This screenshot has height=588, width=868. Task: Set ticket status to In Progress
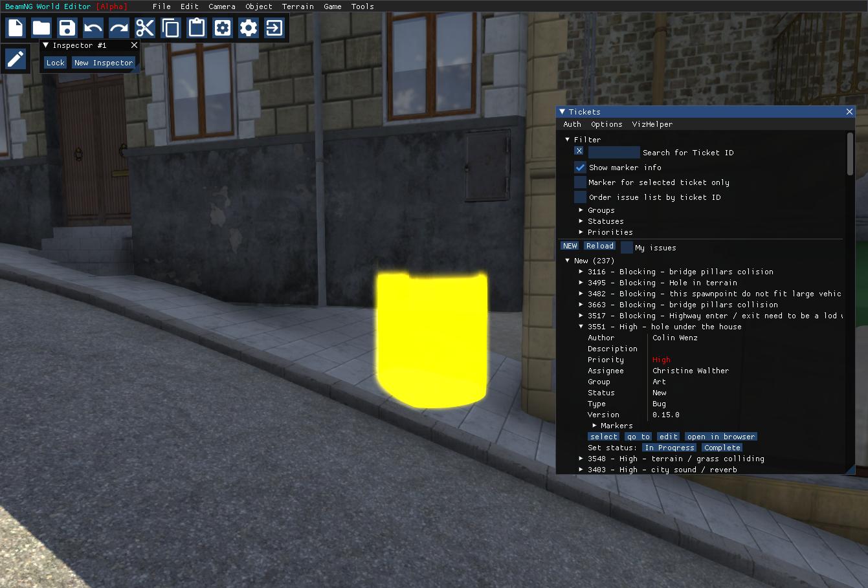[x=670, y=448]
